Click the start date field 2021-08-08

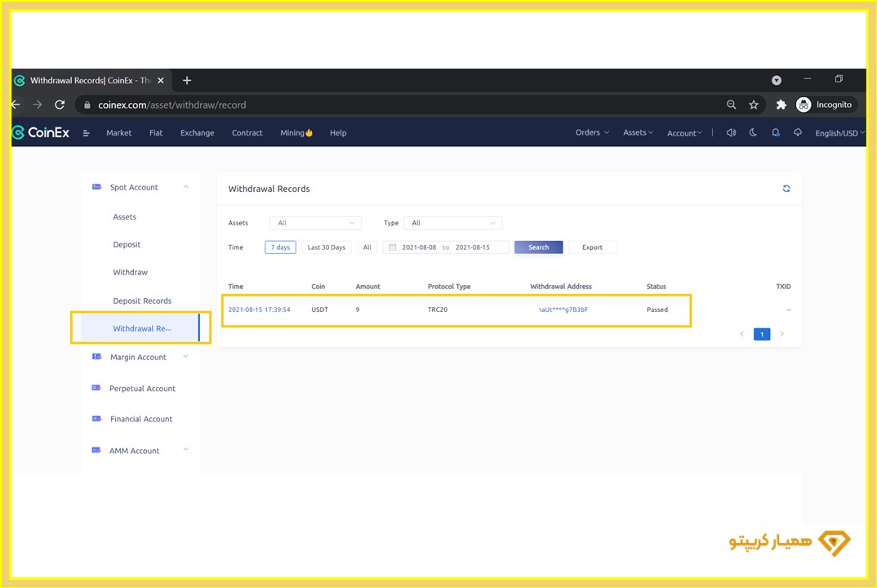pos(419,247)
